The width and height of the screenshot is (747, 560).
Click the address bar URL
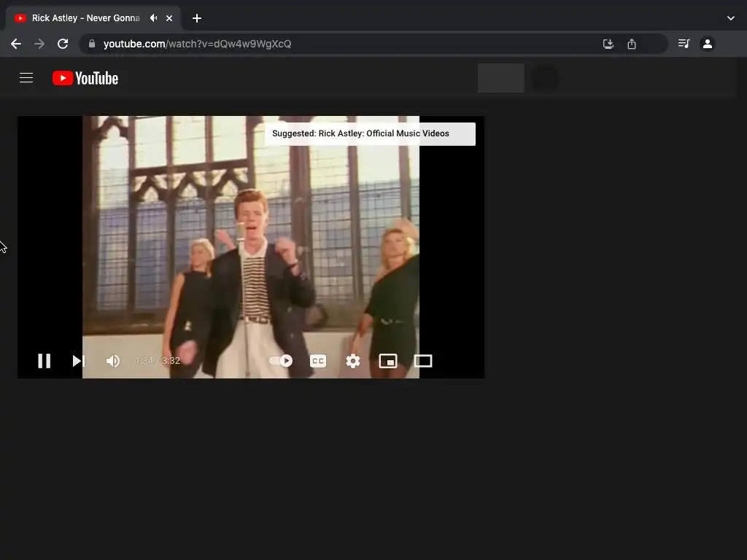pyautogui.click(x=197, y=44)
